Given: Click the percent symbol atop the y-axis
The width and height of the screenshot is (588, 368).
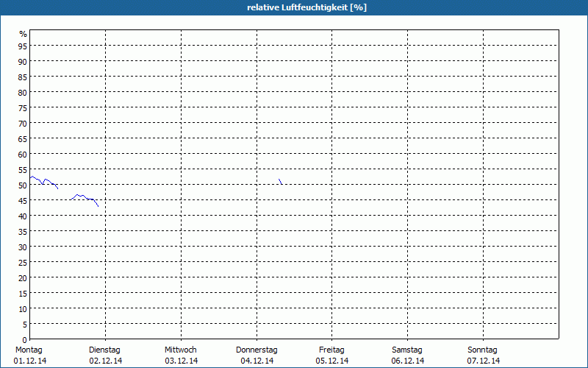Looking at the screenshot, I should coord(23,34).
